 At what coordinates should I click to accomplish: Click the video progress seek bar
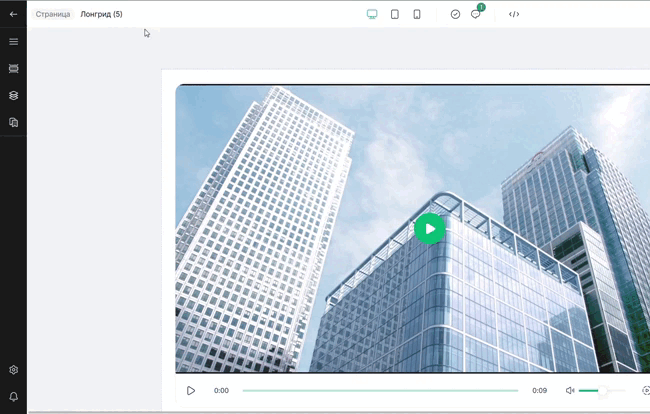pyautogui.click(x=380, y=391)
